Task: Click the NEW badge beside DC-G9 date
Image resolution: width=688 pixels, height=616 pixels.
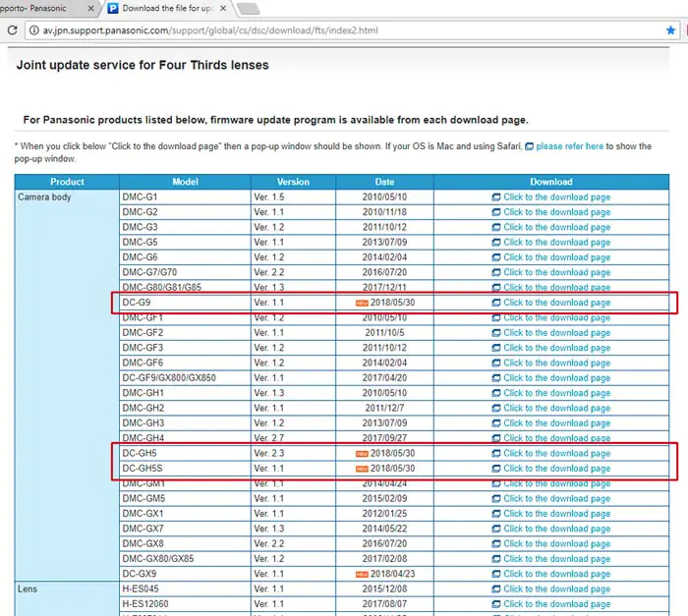Action: (362, 304)
